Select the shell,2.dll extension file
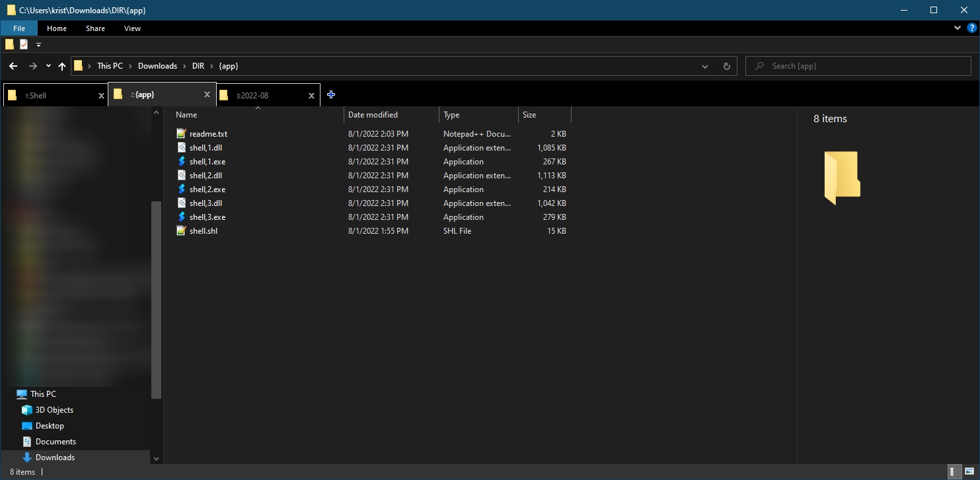Image resolution: width=980 pixels, height=480 pixels. pyautogui.click(x=206, y=175)
